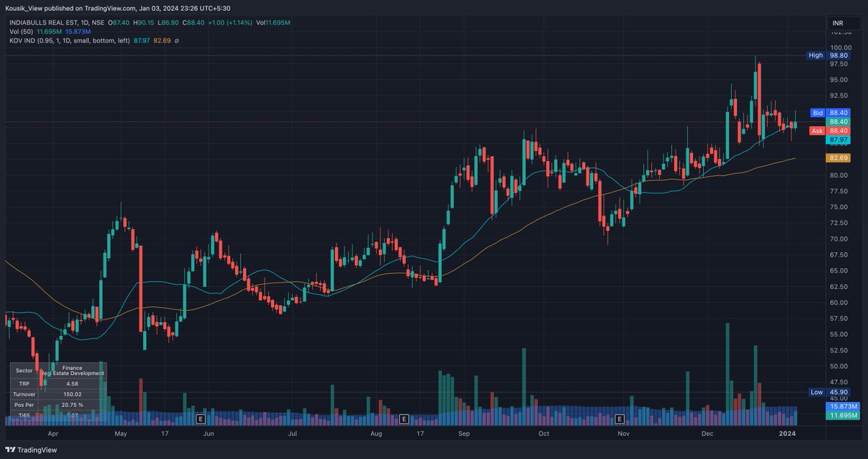This screenshot has height=459, width=868.
Task: Click the 98.80 high price label
Action: tap(839, 56)
